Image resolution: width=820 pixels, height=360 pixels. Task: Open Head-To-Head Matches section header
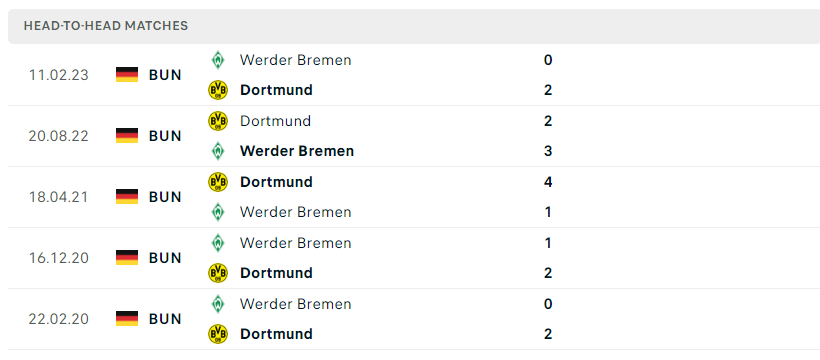[x=414, y=26]
